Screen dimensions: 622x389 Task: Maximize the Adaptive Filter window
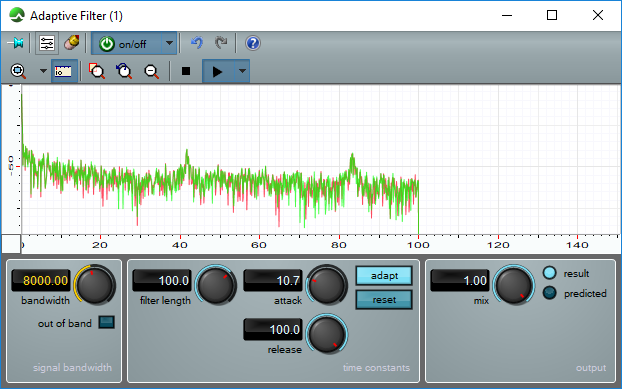coord(552,15)
